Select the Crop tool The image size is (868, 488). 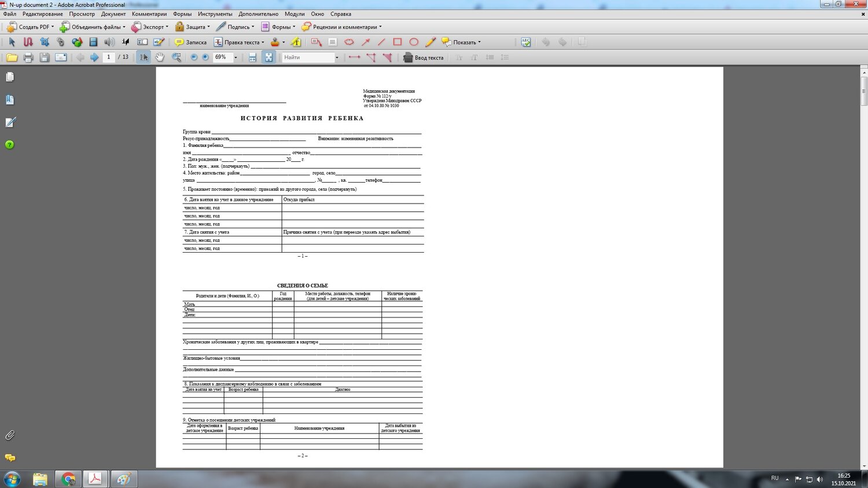[x=44, y=42]
